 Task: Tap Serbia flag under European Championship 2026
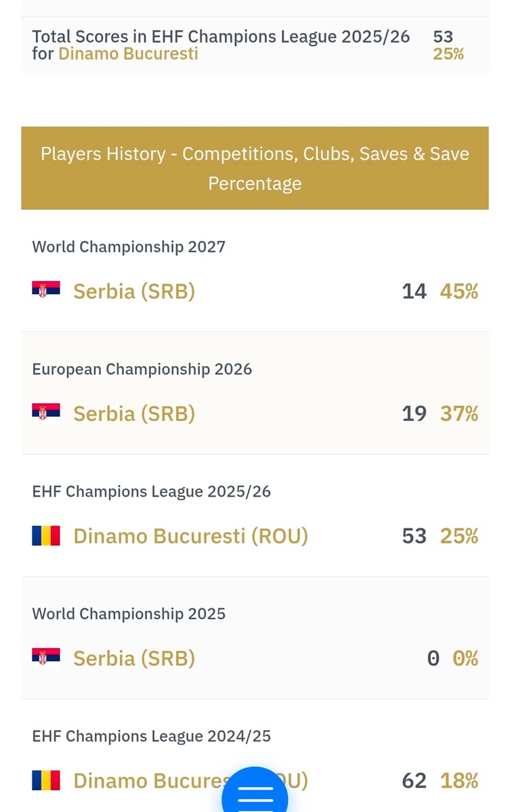click(46, 413)
